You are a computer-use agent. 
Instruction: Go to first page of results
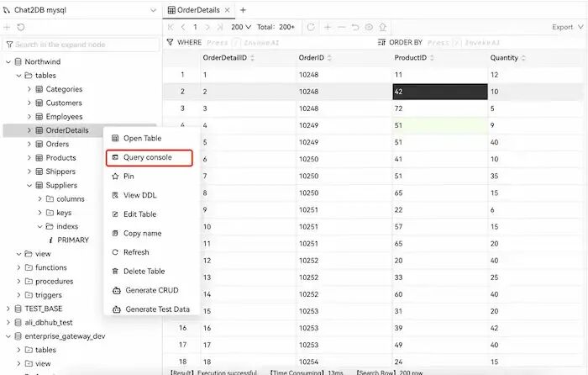tap(171, 27)
